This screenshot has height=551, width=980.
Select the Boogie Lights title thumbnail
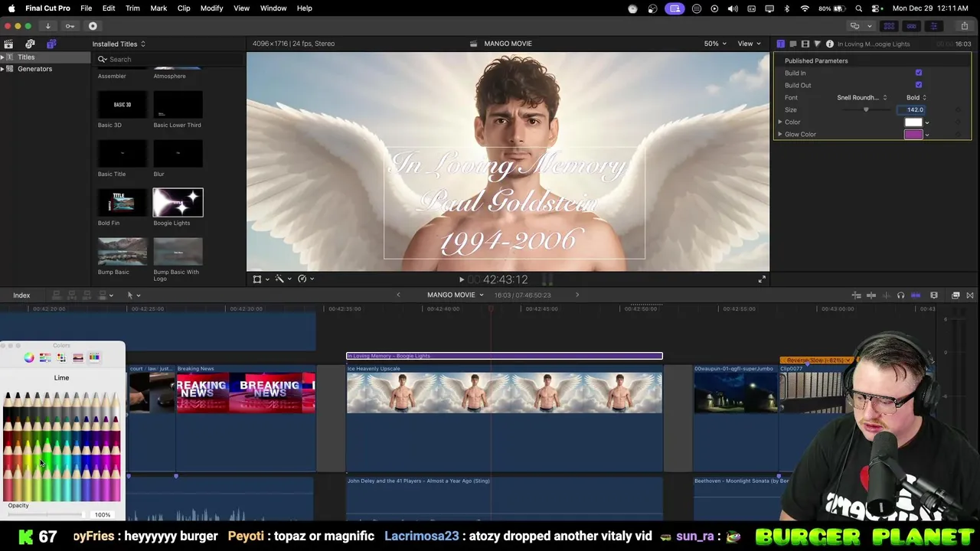(178, 202)
